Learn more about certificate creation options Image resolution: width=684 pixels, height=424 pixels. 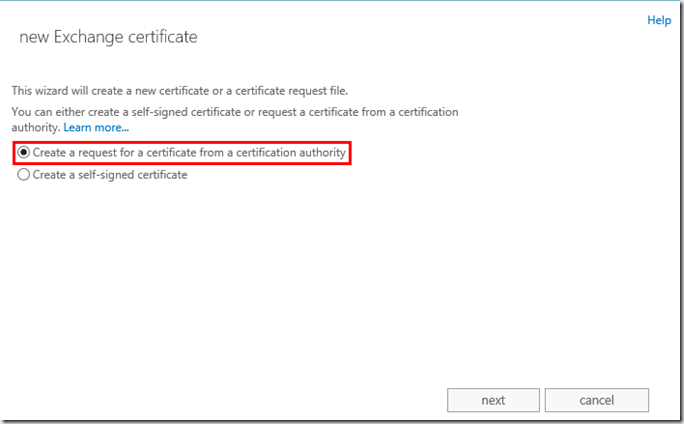click(x=96, y=128)
